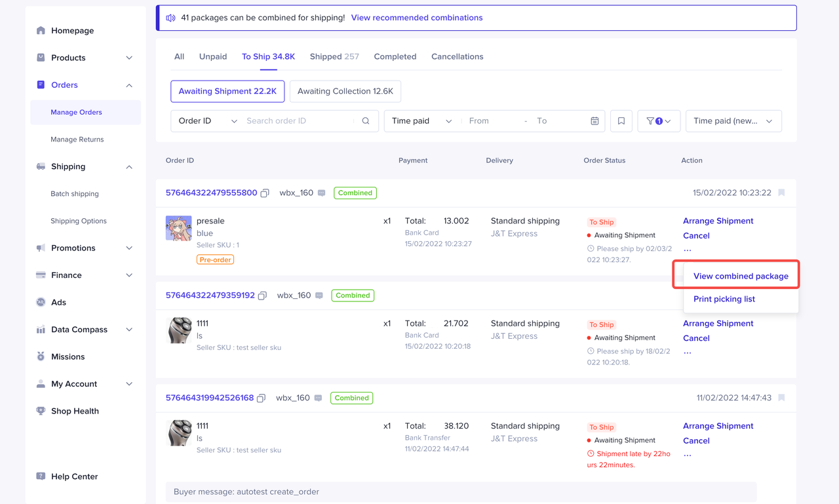The image size is (839, 504).
Task: Open the filter funnel dropdown with badge 1
Action: (659, 121)
